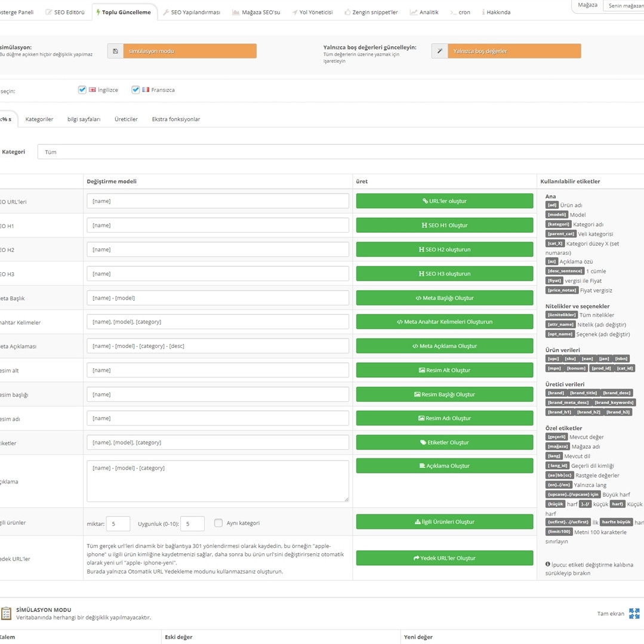The width and height of the screenshot is (644, 644).
Task: Click Resim Alt Oluştur button
Action: point(445,370)
